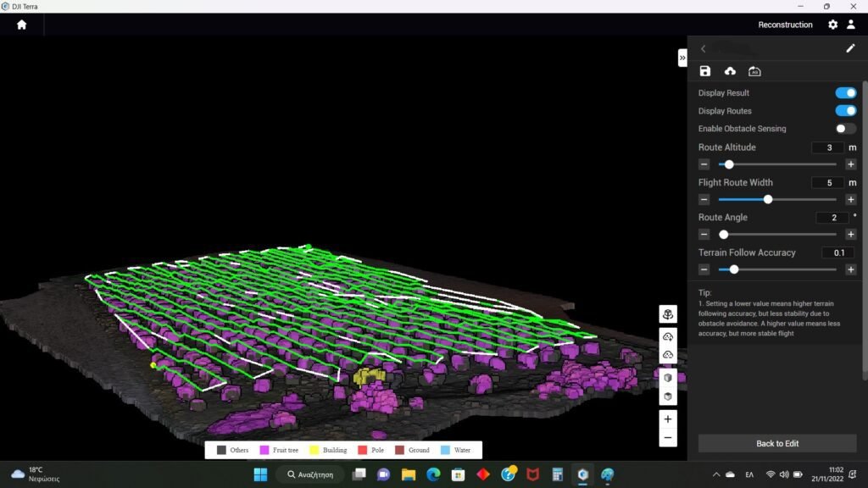Increase Terrain Follow Accuracy with plus

[x=851, y=269]
